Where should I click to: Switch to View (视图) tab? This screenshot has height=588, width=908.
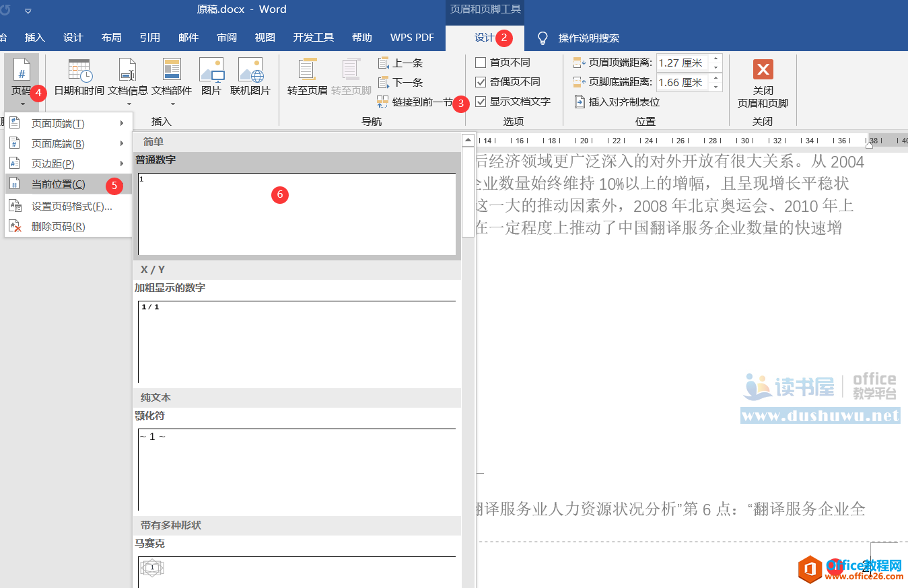pos(265,38)
